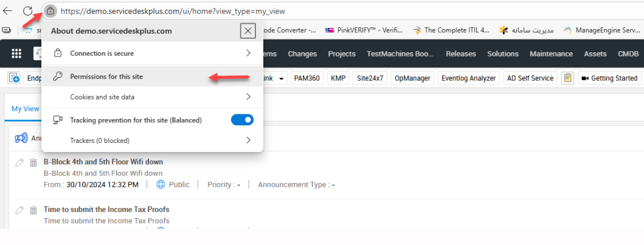Click the tracking prevention camera icon

[x=58, y=120]
